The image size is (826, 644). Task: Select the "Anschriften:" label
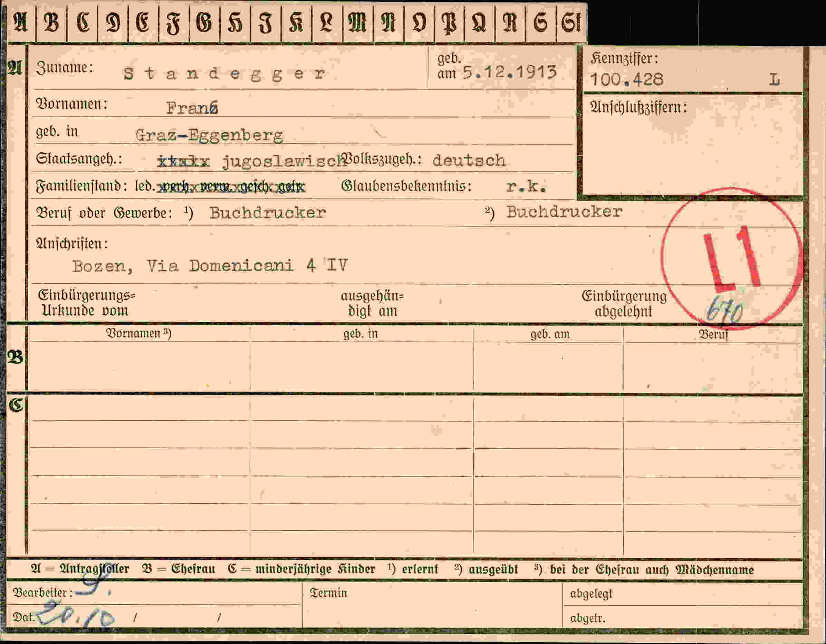[72, 244]
